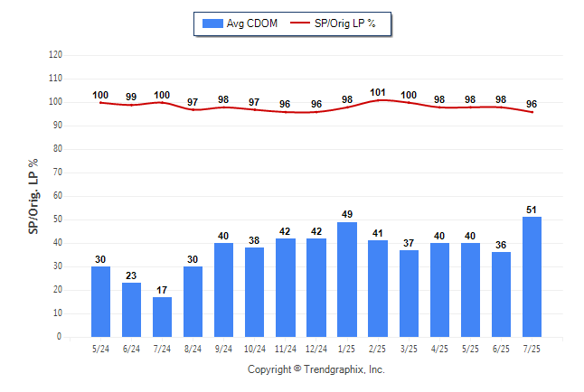Click the y-axis tick label '70'
The image size is (584, 392).
(58, 173)
